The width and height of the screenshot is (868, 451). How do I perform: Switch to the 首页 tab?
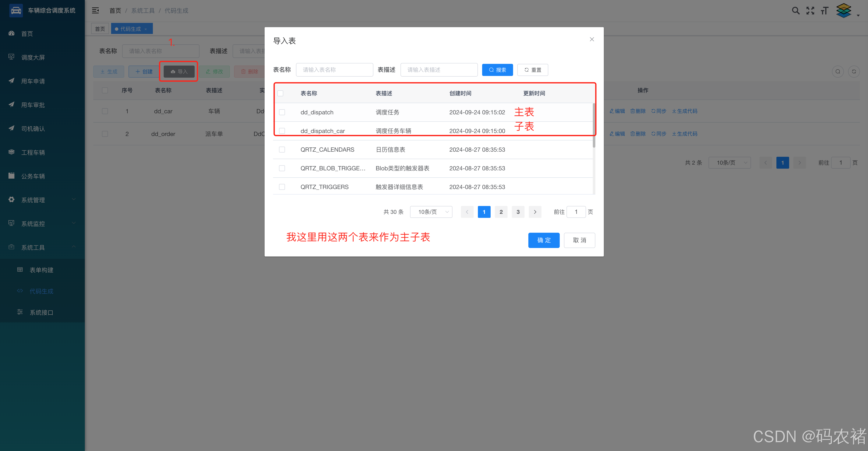pyautogui.click(x=100, y=29)
